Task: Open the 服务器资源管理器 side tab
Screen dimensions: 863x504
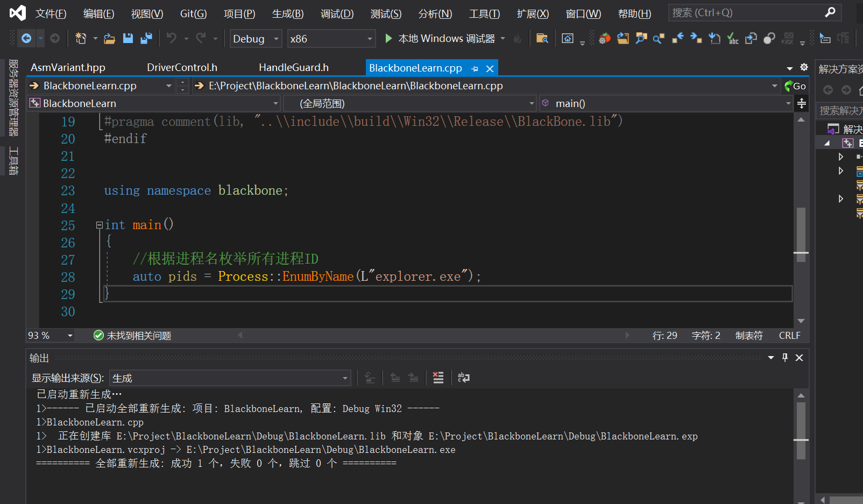Action: tap(13, 97)
